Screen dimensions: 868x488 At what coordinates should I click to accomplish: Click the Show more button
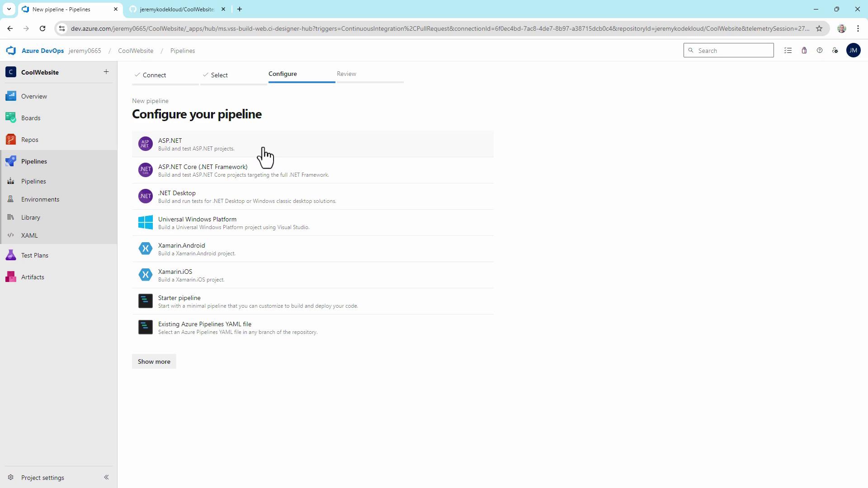pyautogui.click(x=154, y=361)
